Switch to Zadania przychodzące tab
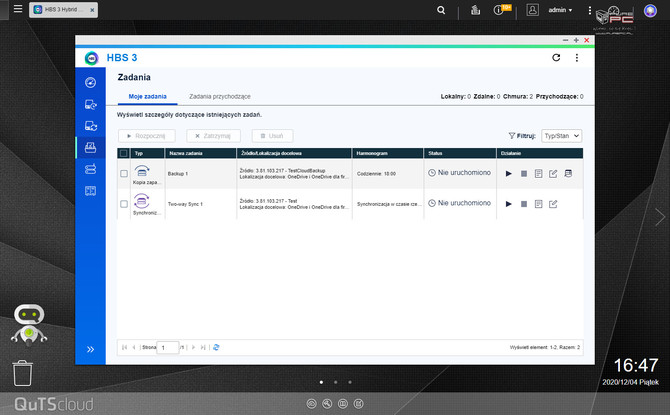 coord(220,97)
